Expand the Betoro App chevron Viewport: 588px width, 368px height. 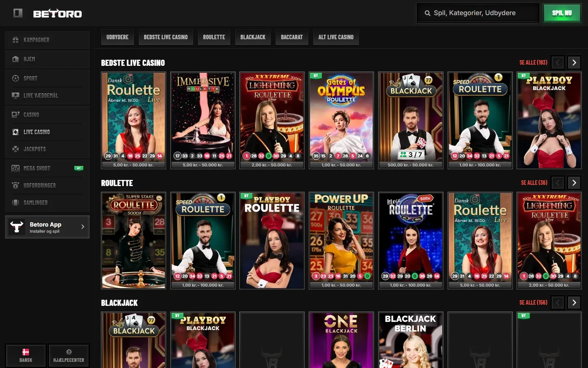(x=82, y=227)
